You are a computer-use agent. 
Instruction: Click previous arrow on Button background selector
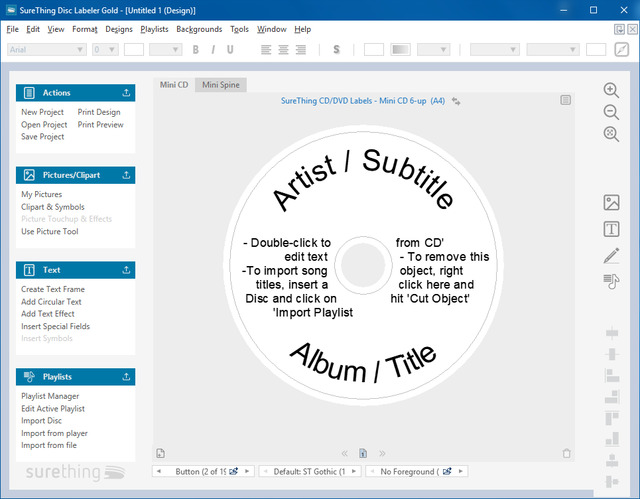160,471
